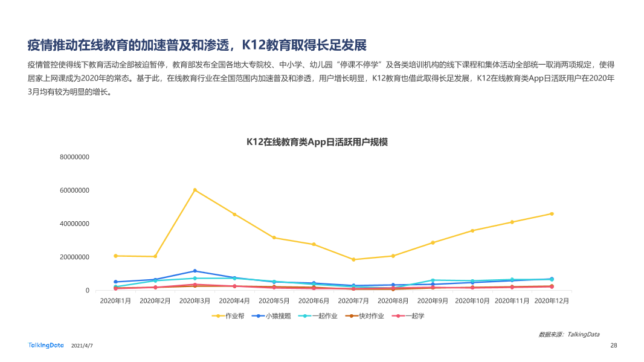
Task: Click the 2020年5月 axis label
Action: 274,301
